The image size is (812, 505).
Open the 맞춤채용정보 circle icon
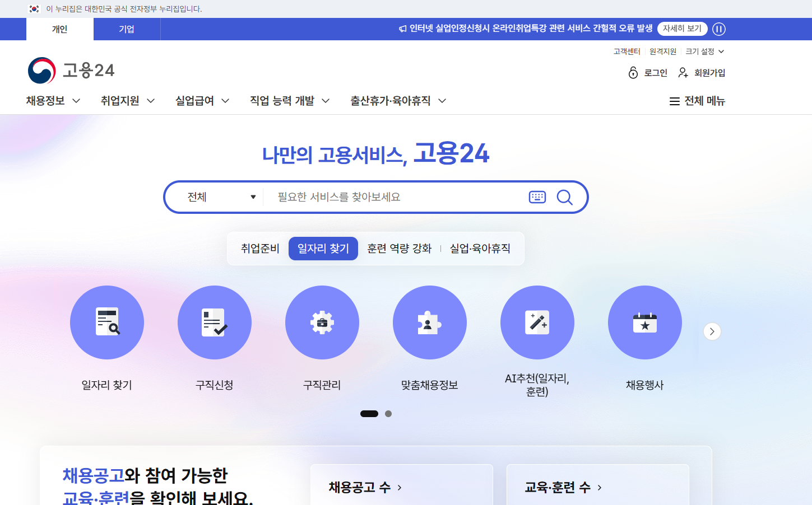(x=430, y=322)
